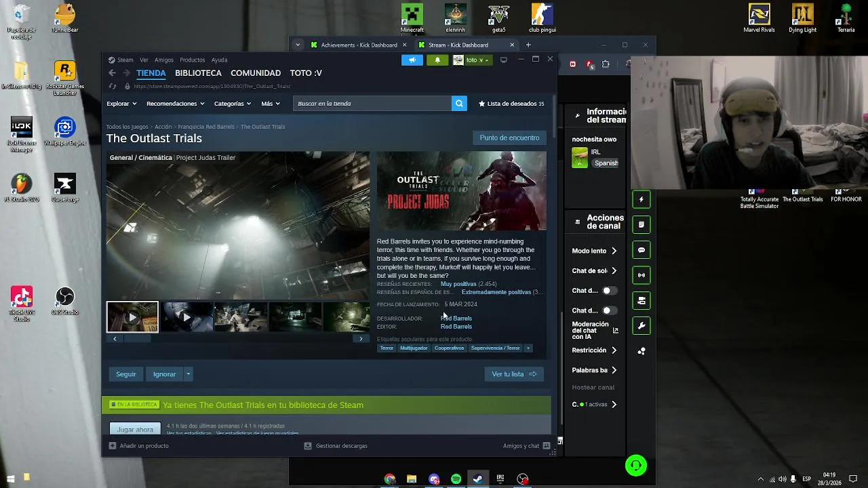Open Punto de encuentro hub
Viewport: 868px width, 488px height.
click(509, 138)
